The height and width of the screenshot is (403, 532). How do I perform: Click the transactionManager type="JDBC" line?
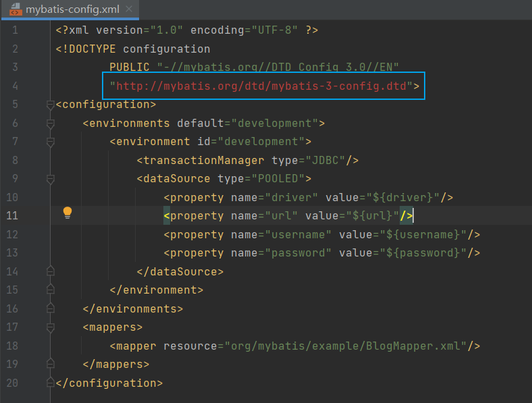247,160
